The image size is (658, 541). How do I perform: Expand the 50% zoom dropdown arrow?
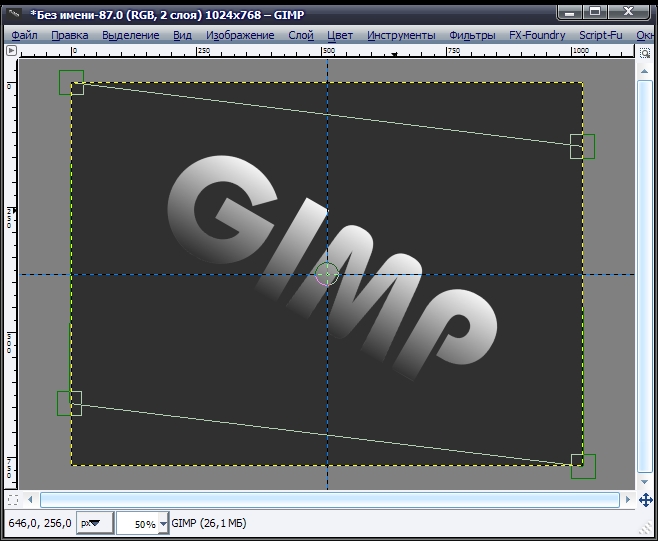click(163, 524)
